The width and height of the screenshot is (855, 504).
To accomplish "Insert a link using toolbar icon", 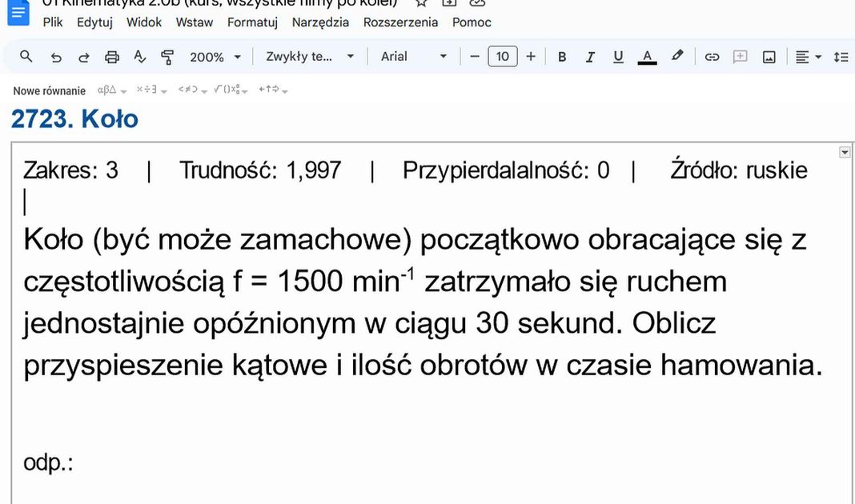I will tap(712, 57).
